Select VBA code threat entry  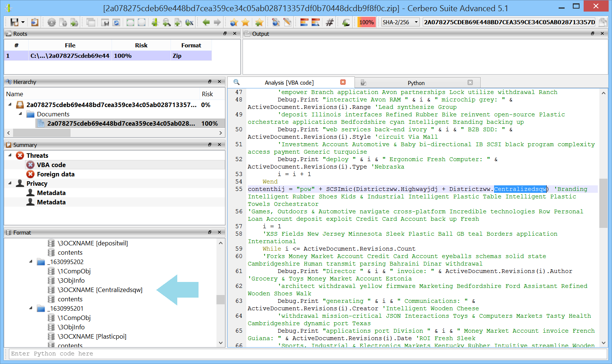(51, 165)
